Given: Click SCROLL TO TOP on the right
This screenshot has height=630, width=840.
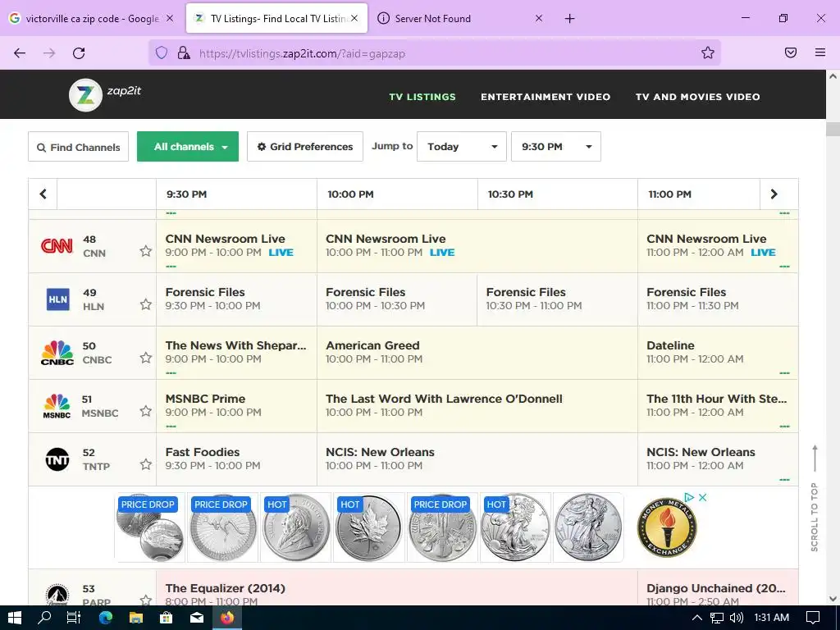Looking at the screenshot, I should point(815,498).
